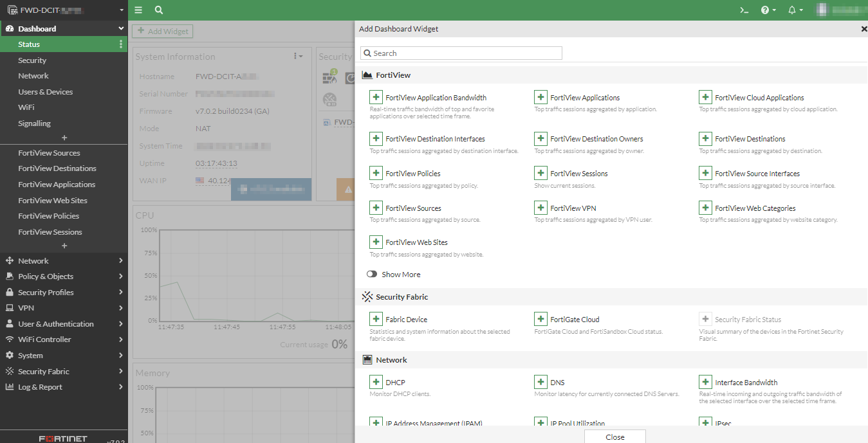Open the help question mark menu
Viewport: 868px width, 443px height.
[768, 10]
